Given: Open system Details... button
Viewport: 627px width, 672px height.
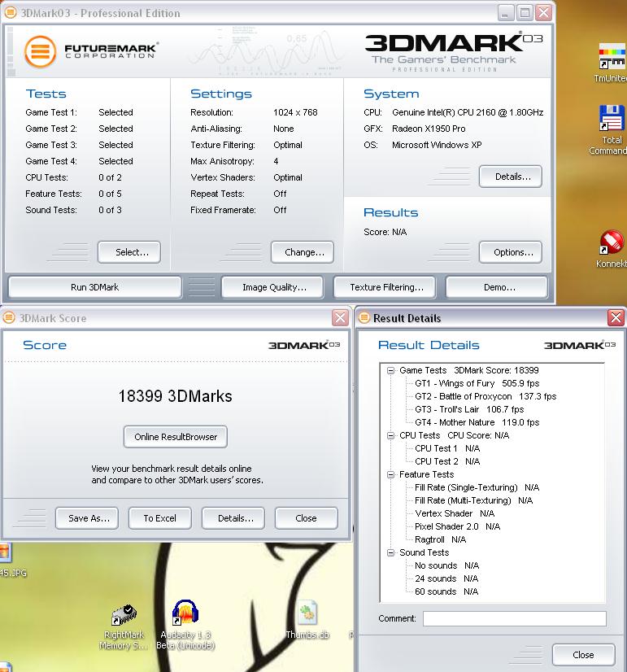Looking at the screenshot, I should pyautogui.click(x=511, y=177).
